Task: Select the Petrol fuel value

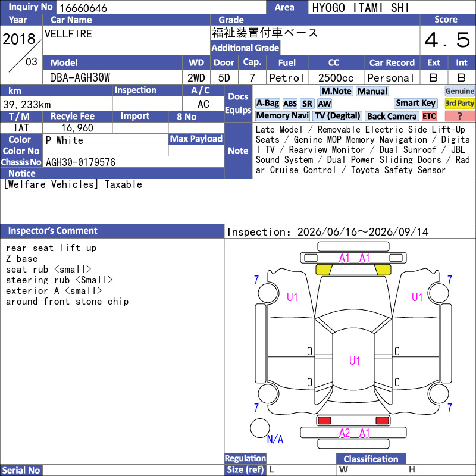Action: coord(287,78)
